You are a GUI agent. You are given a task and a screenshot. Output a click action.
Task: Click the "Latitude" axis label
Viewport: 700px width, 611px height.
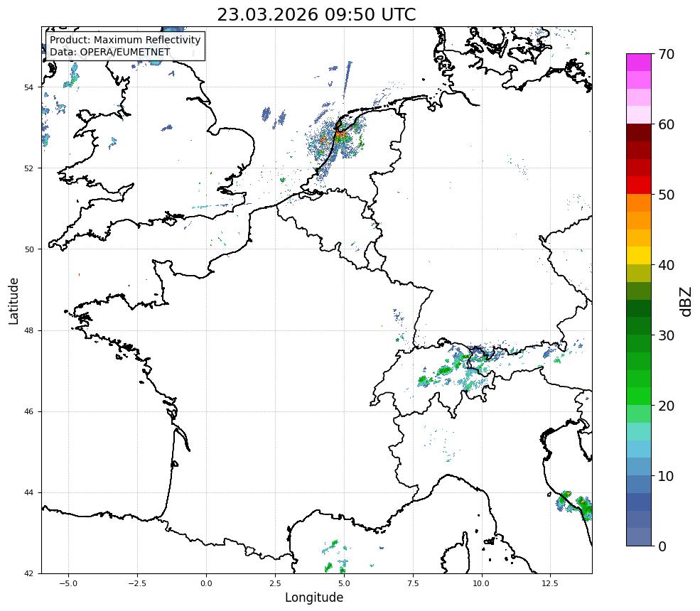click(x=14, y=301)
